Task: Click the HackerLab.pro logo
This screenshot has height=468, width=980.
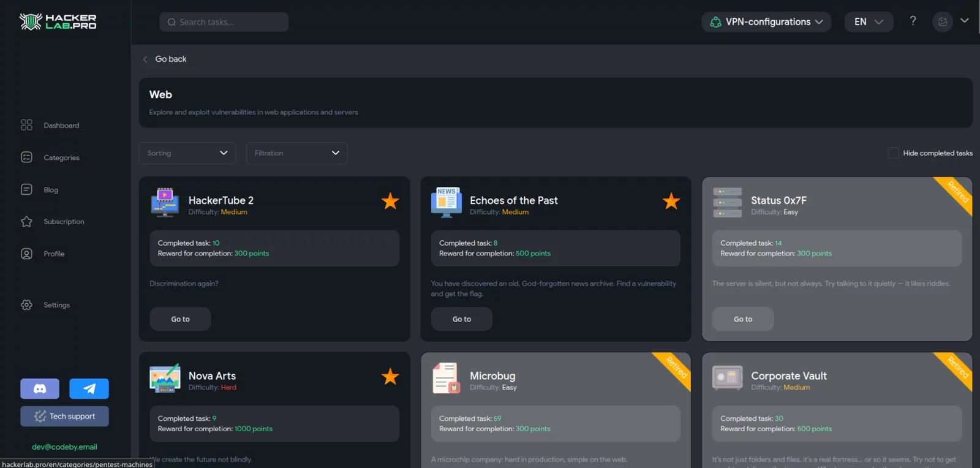Action: click(58, 22)
